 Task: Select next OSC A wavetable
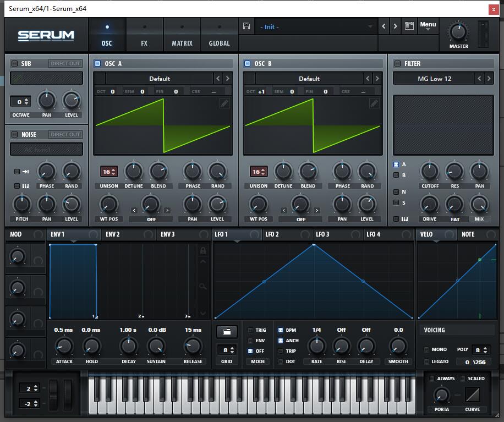pos(227,79)
